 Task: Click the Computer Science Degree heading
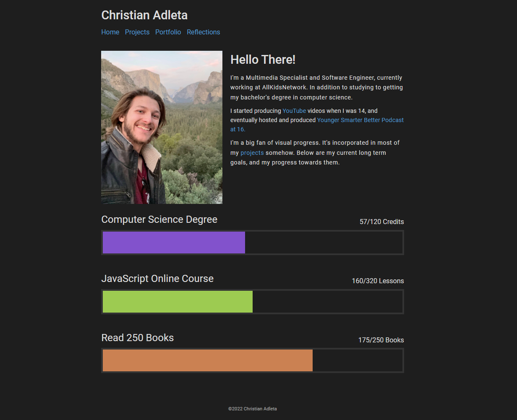159,219
